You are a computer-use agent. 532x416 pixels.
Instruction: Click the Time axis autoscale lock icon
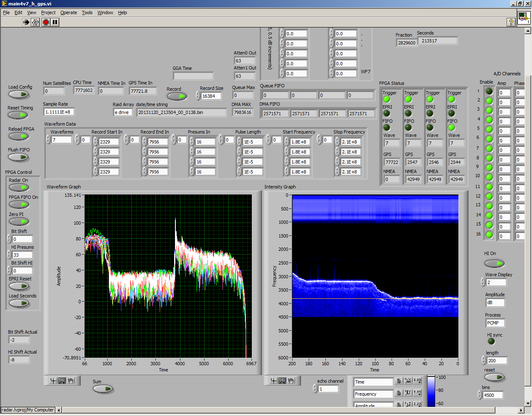[399, 381]
